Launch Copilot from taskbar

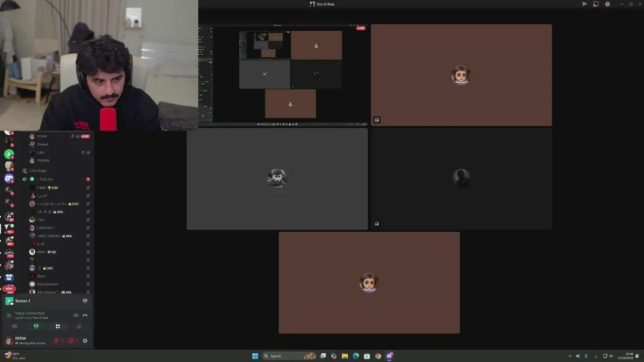pos(334,356)
